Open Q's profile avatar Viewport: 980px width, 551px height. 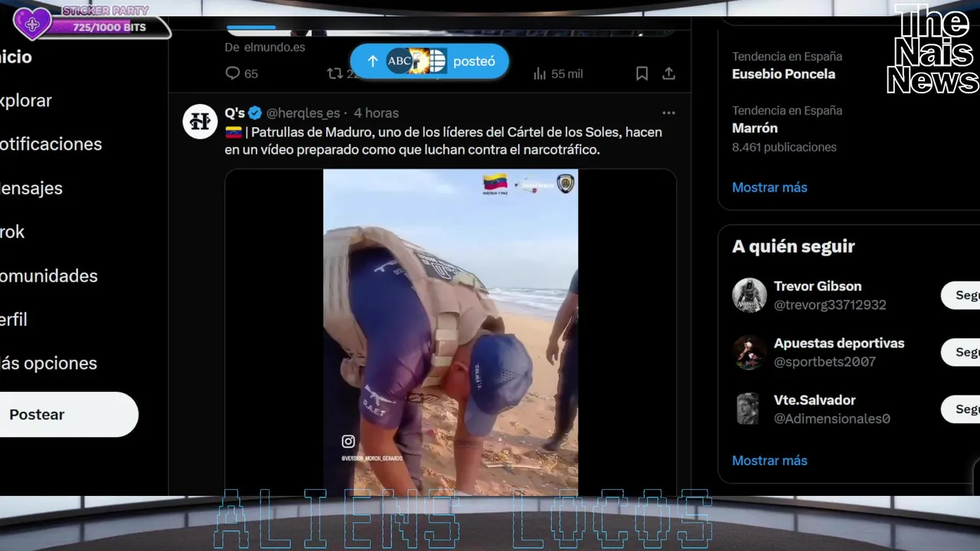coord(200,121)
